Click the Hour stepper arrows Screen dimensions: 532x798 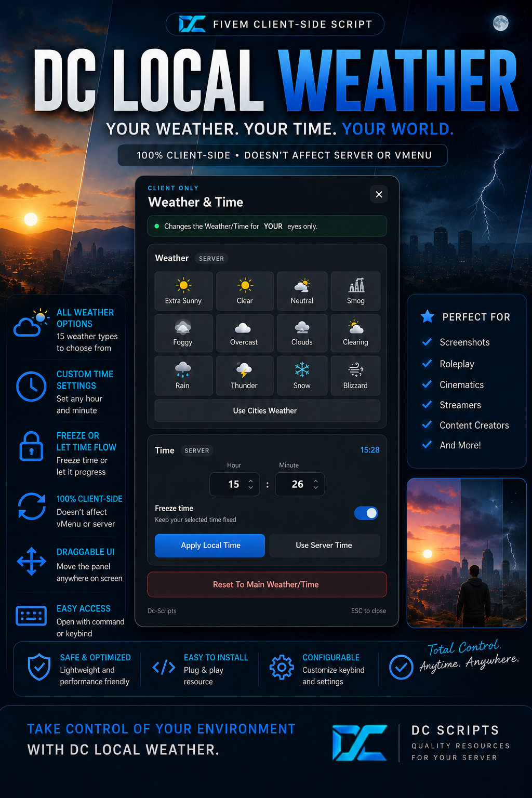pos(251,484)
